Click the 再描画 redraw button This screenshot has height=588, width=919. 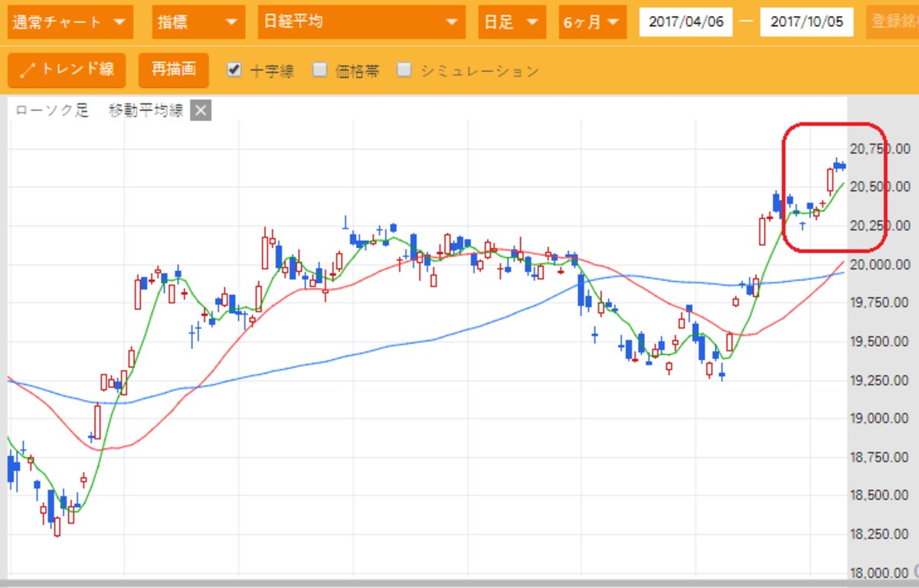(x=174, y=70)
